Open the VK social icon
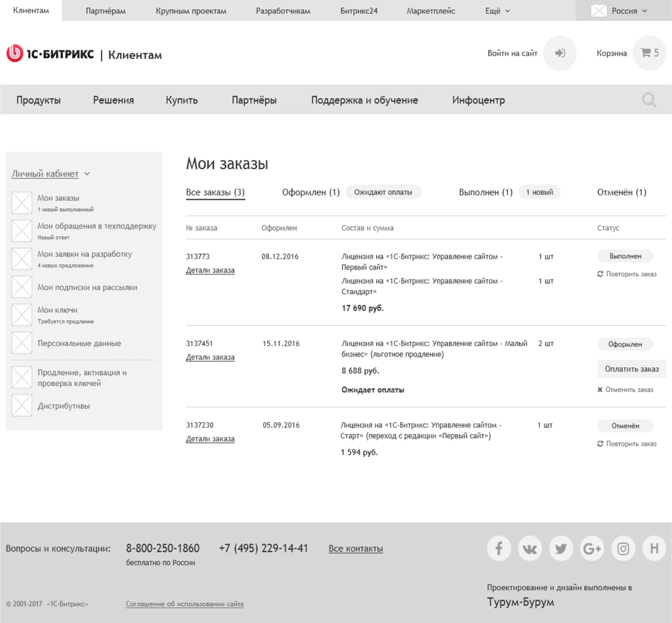The image size is (672, 623). (530, 548)
